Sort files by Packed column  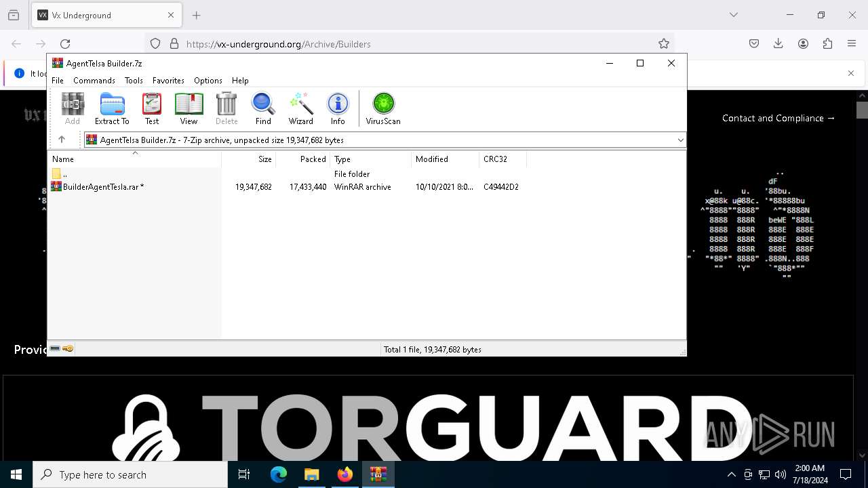coord(303,159)
